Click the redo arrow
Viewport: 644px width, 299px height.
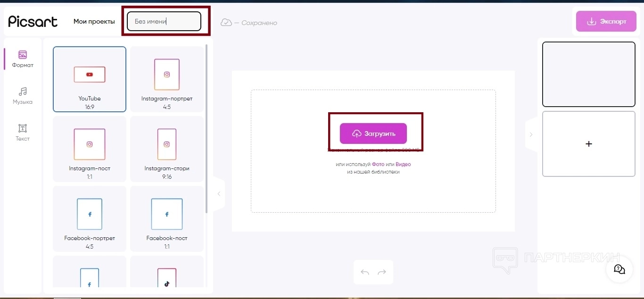[382, 272]
